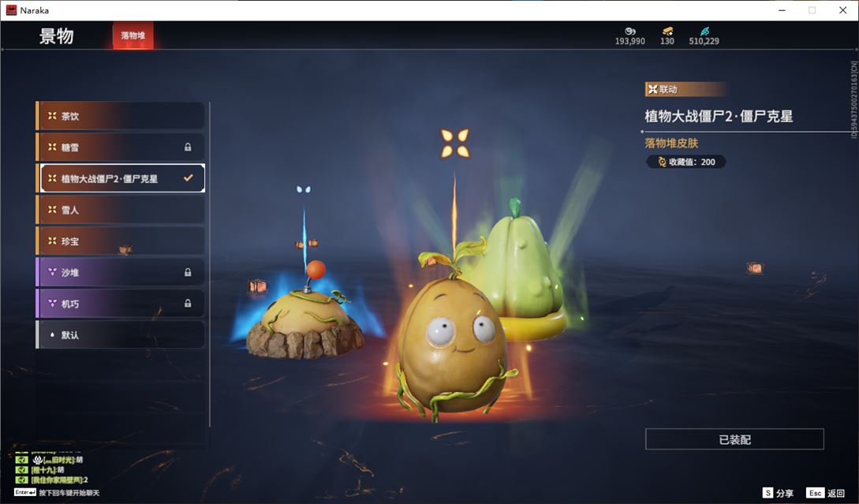
Task: Click the lock icon on 机巧
Action: [188, 303]
